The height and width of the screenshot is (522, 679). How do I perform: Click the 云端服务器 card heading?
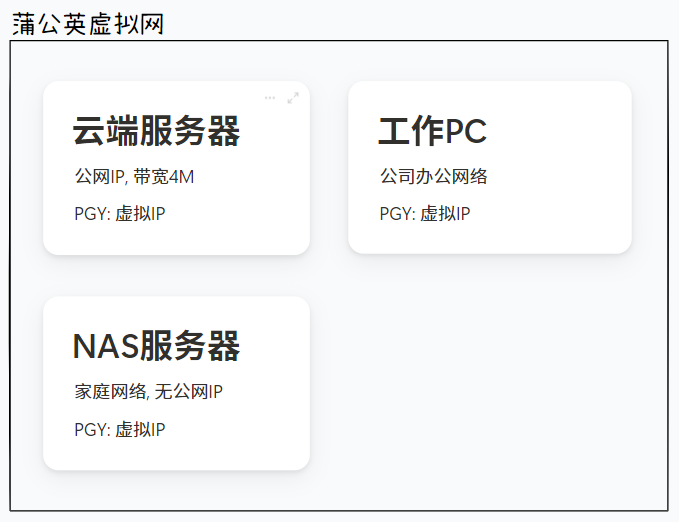(156, 131)
